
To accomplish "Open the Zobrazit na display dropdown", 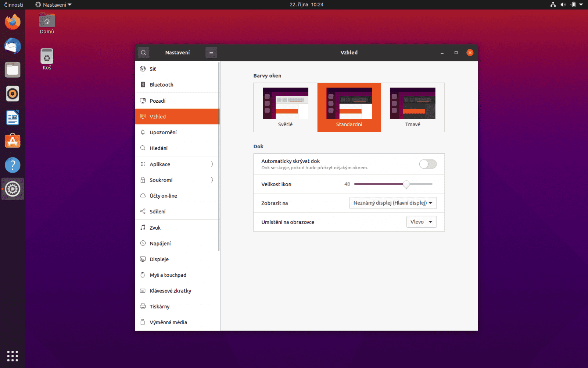I will (x=392, y=203).
